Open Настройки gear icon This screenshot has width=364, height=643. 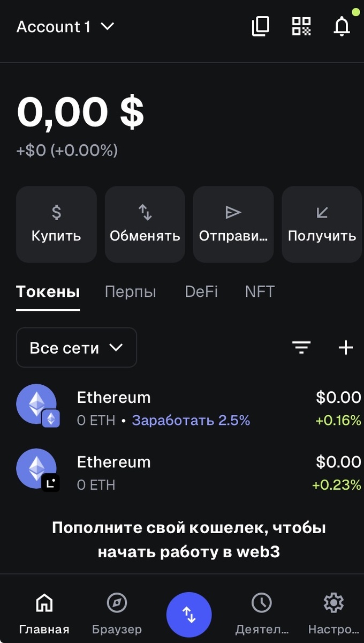coord(333,614)
